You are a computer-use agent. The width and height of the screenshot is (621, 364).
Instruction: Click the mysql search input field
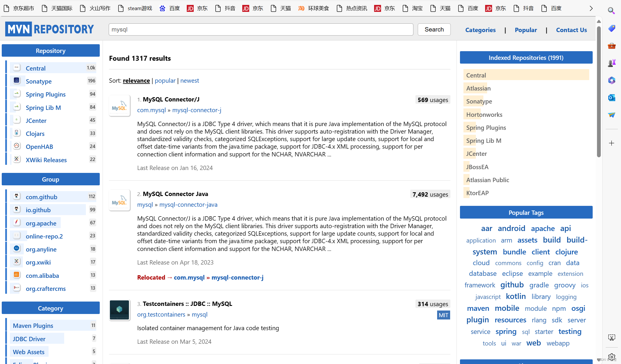coord(261,29)
